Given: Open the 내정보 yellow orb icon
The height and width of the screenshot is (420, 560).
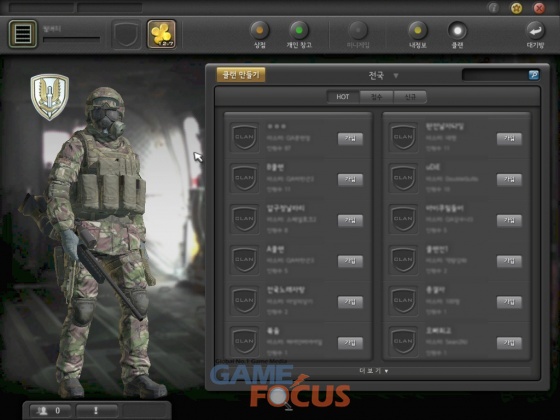Looking at the screenshot, I should click(418, 30).
